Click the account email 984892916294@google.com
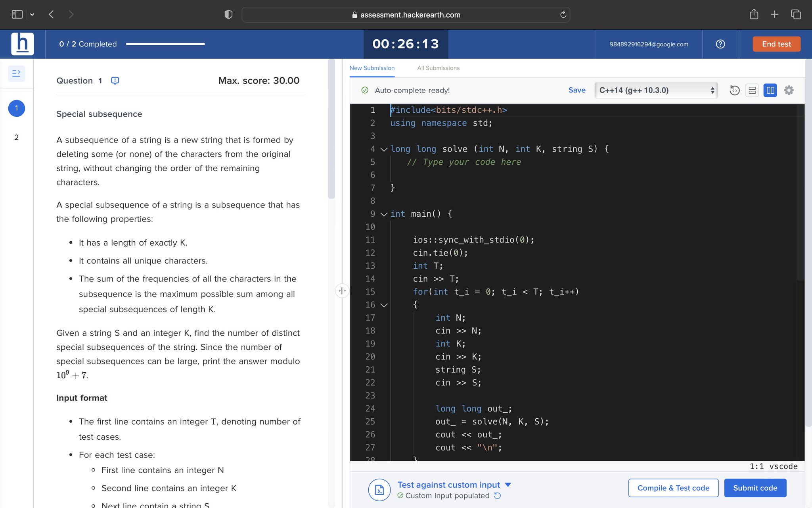Image resolution: width=812 pixels, height=508 pixels. (649, 44)
